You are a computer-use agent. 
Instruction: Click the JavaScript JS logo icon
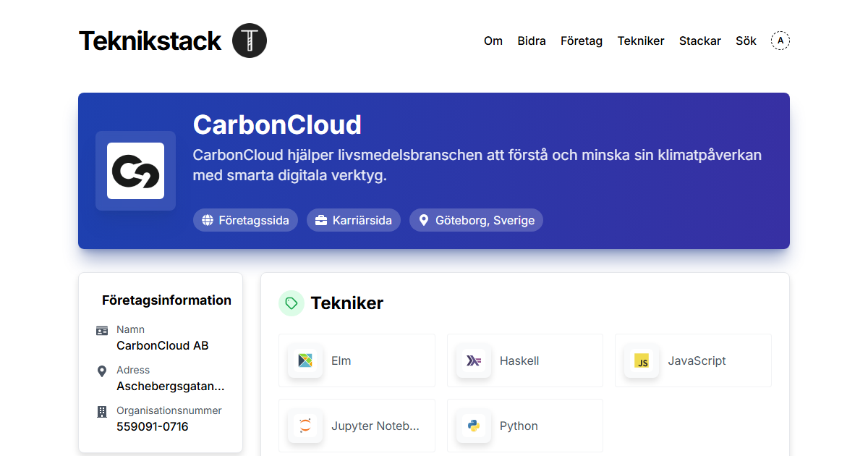[x=642, y=360]
